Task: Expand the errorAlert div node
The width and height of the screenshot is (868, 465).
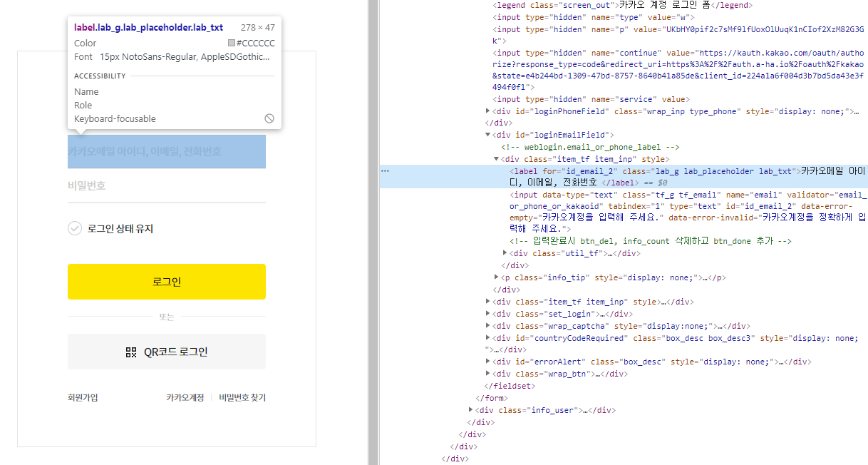Action: coord(488,362)
